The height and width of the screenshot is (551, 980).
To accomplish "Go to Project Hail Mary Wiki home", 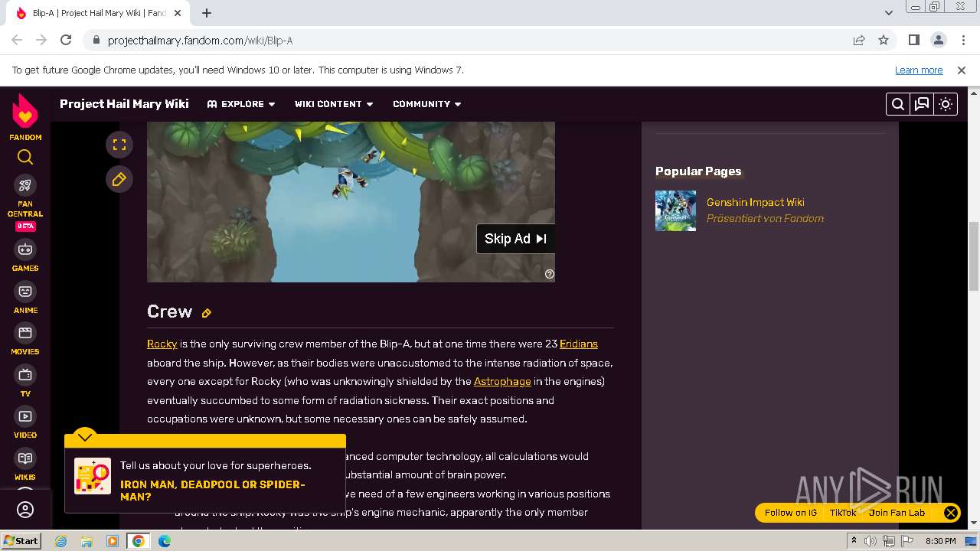I will [x=124, y=104].
